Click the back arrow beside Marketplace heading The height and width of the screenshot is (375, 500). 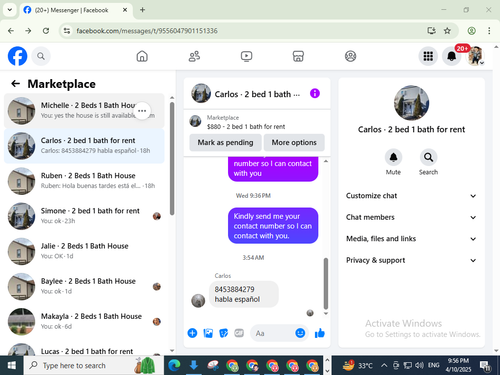coord(16,83)
